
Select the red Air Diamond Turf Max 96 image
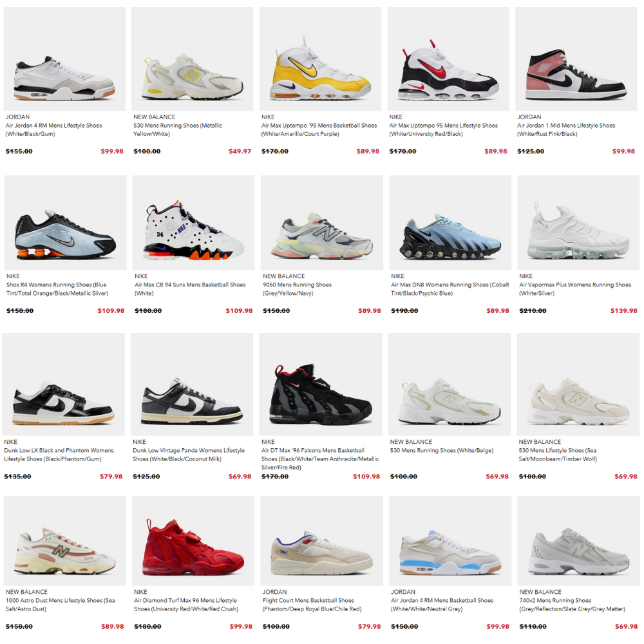(193, 541)
